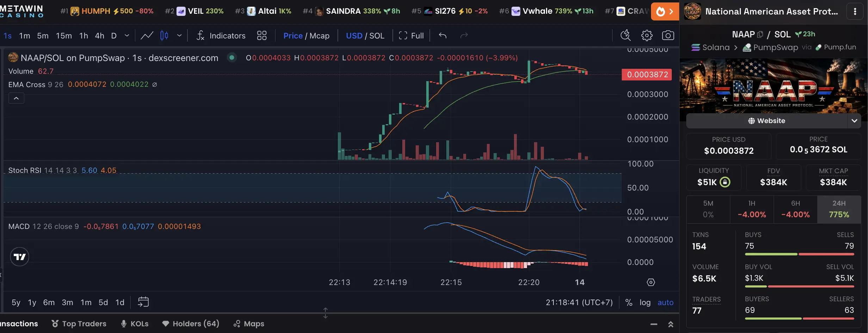This screenshot has height=333, width=868.
Task: Click the TradingView logo
Action: pyautogui.click(x=20, y=257)
